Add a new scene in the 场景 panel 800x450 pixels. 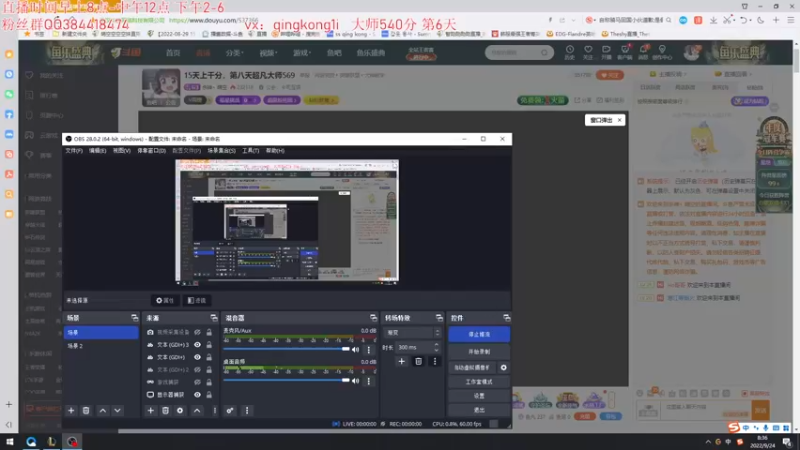click(71, 411)
